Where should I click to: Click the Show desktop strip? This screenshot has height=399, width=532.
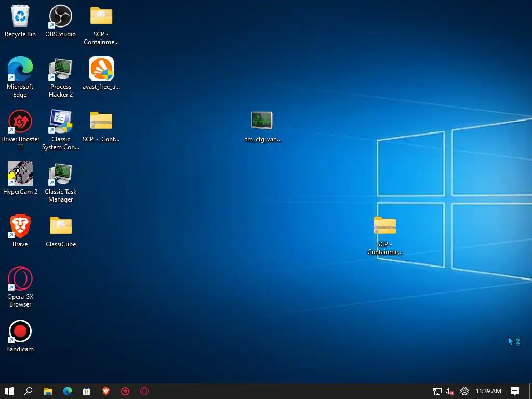point(530,391)
